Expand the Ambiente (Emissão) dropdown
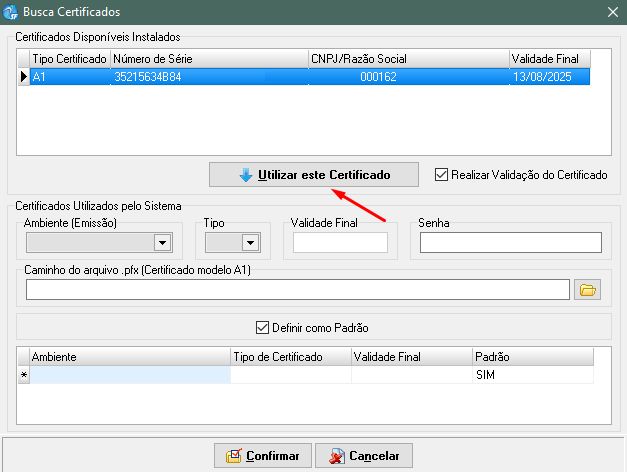Image resolution: width=627 pixels, height=472 pixels. 161,242
